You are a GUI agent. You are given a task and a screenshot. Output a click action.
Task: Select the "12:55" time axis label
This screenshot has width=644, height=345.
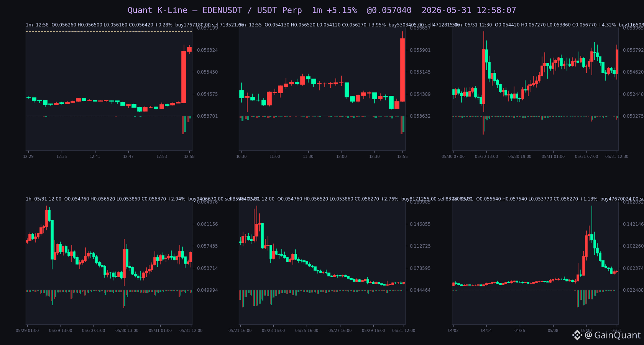point(402,156)
